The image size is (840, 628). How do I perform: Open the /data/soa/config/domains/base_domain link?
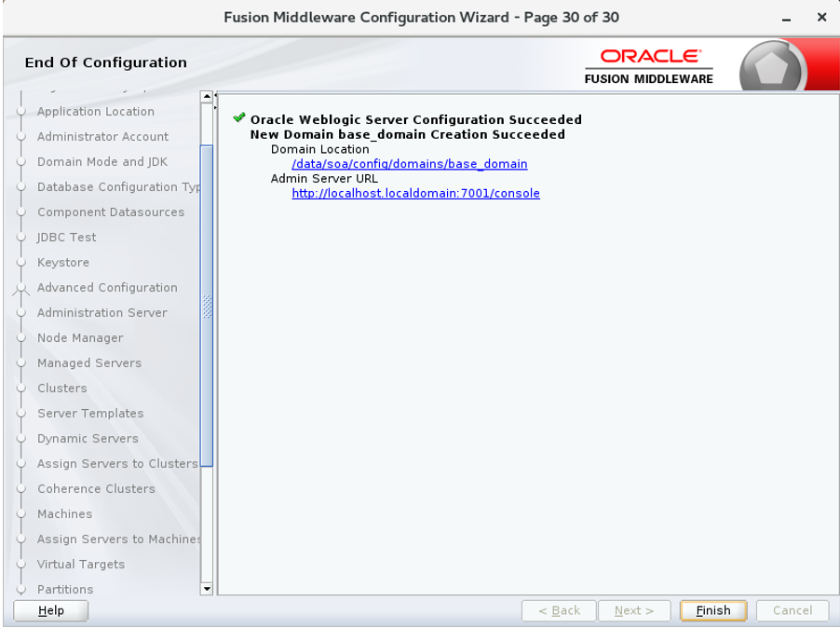[409, 164]
